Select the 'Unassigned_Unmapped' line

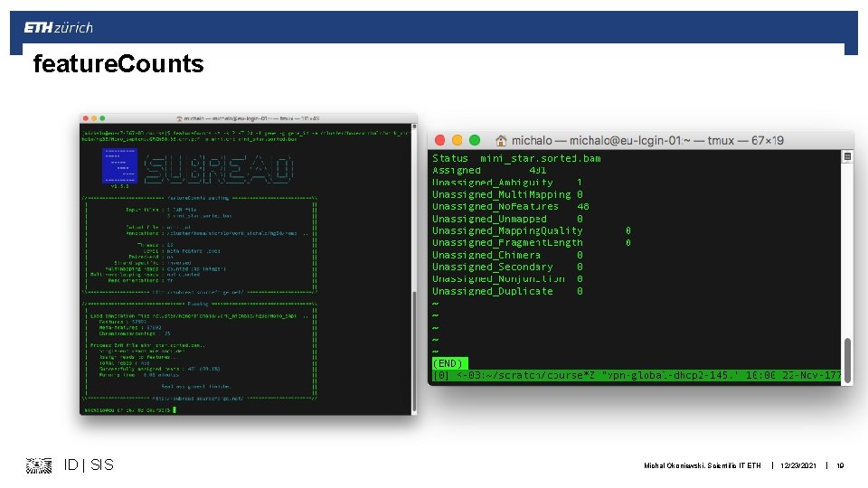(507, 219)
